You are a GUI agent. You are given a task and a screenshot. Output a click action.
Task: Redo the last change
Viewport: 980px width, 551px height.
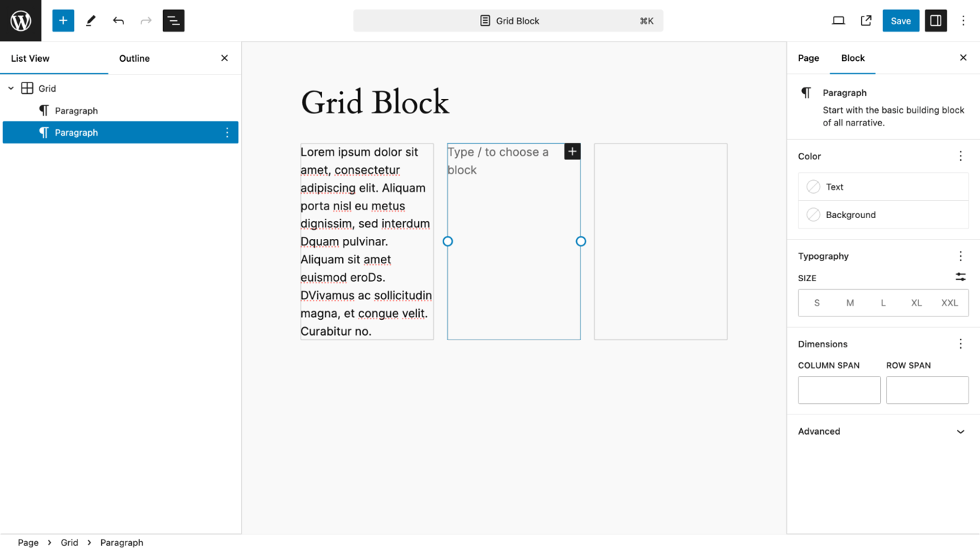click(x=146, y=20)
